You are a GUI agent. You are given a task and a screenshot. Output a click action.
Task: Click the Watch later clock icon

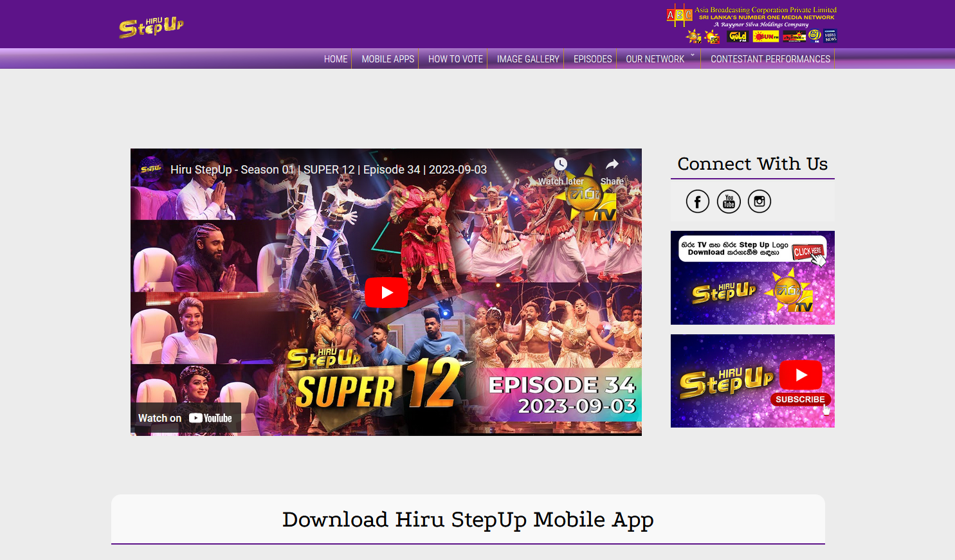[x=561, y=165]
